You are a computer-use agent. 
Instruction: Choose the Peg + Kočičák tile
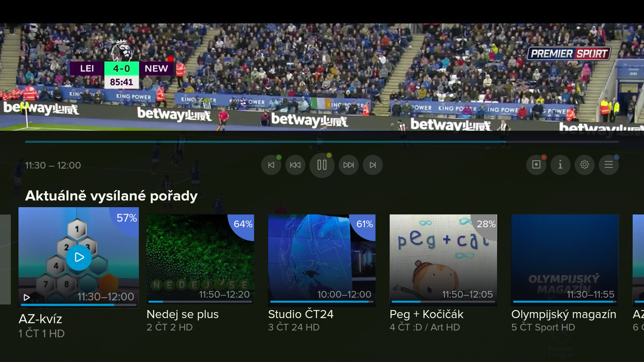pos(443,260)
